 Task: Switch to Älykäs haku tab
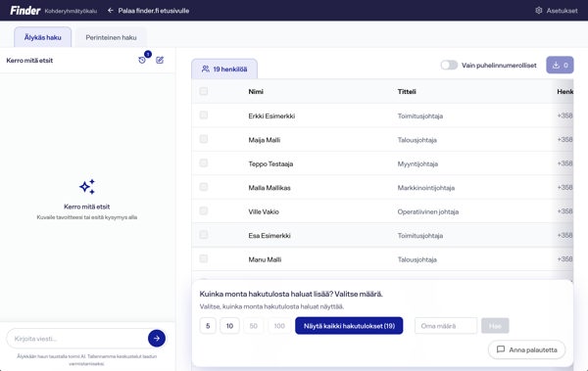tap(43, 37)
